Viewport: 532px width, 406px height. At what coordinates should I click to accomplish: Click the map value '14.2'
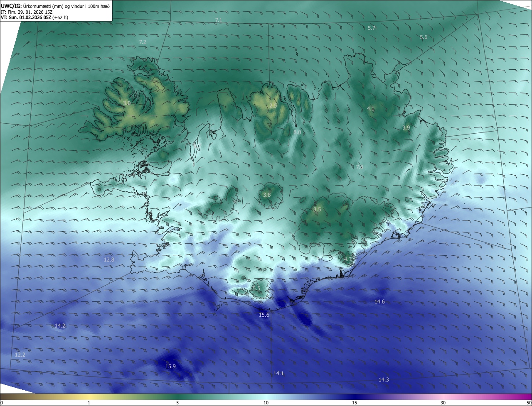tap(60, 326)
